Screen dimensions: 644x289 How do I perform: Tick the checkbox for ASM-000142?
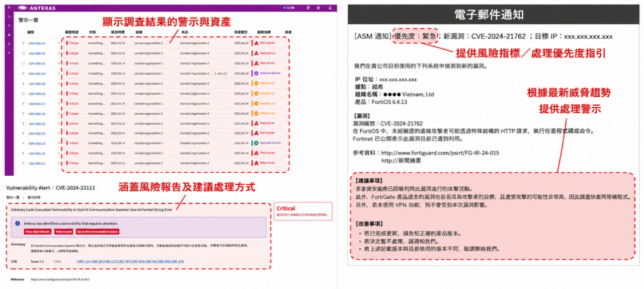[x=23, y=53]
